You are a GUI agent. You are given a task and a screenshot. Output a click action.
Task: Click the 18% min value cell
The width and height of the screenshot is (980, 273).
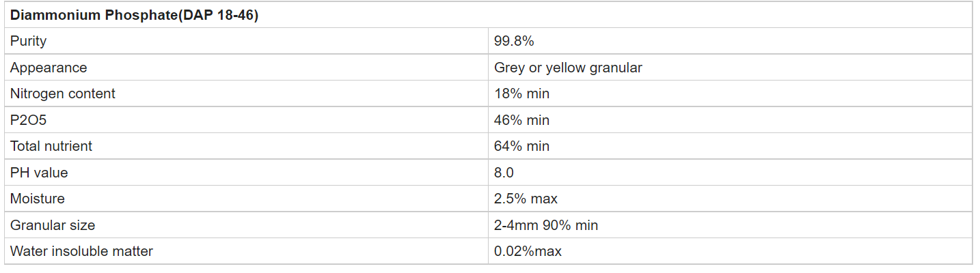tap(521, 94)
